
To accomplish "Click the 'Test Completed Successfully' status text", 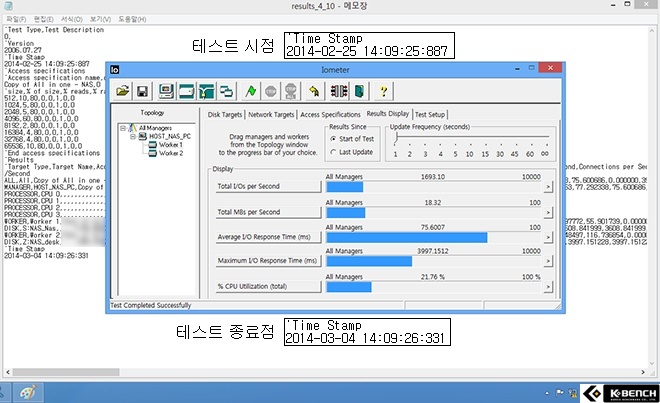I will point(151,305).
